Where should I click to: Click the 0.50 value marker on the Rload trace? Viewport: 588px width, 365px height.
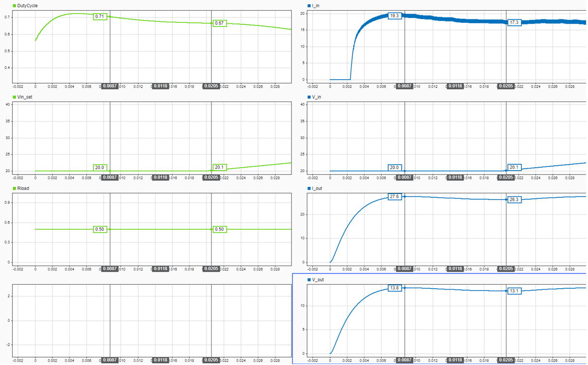coord(101,229)
